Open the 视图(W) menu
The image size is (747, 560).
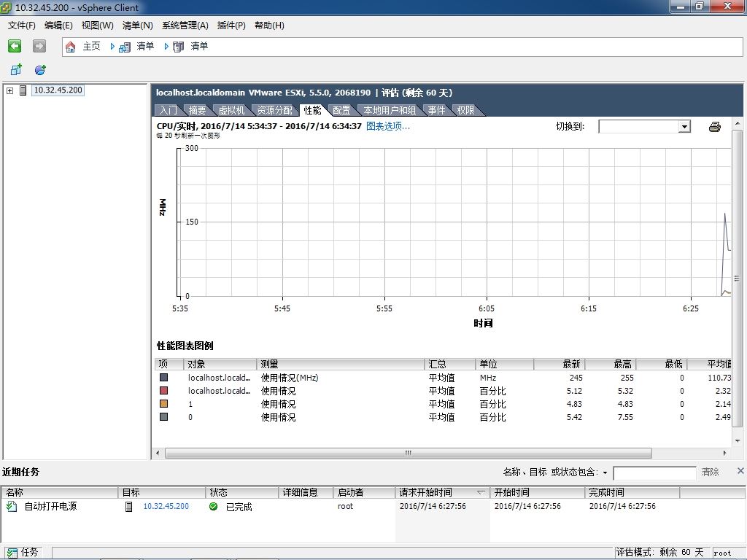98,26
